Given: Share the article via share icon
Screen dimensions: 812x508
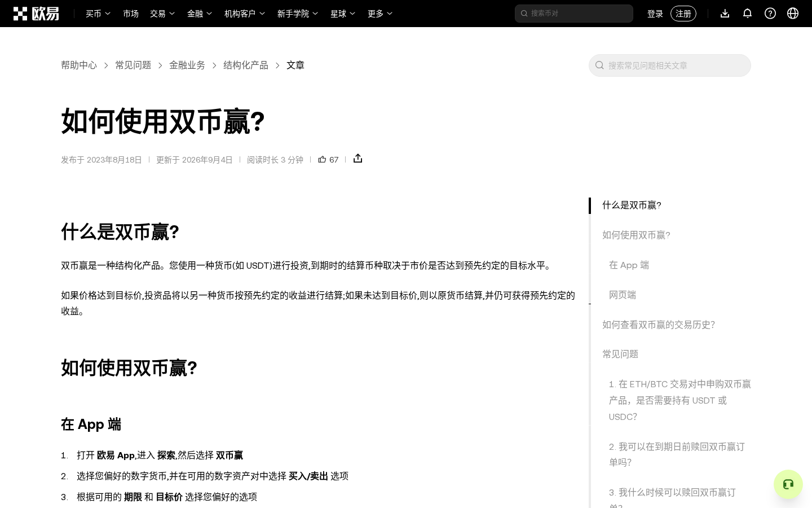Looking at the screenshot, I should click(358, 159).
